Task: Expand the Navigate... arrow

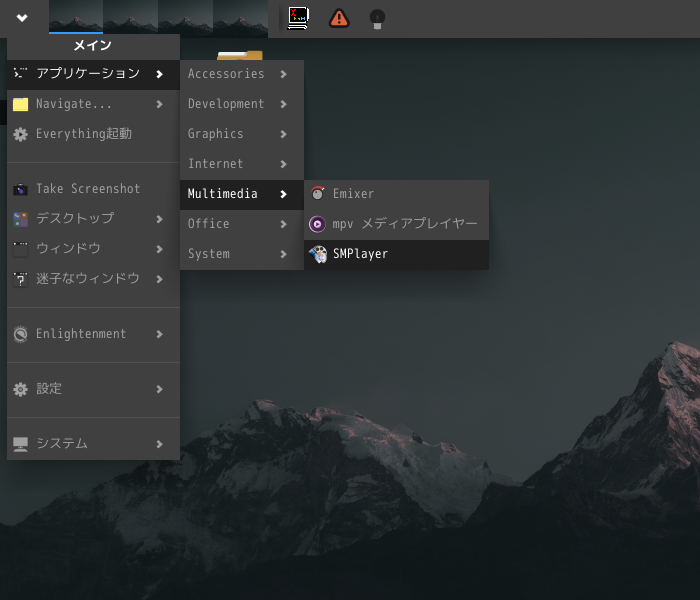Action: click(x=159, y=104)
